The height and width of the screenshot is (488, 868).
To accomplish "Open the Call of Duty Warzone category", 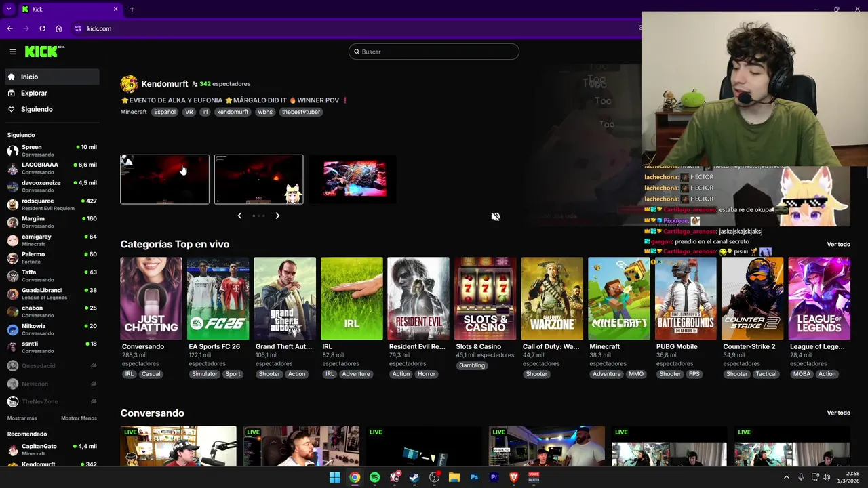I will point(552,298).
